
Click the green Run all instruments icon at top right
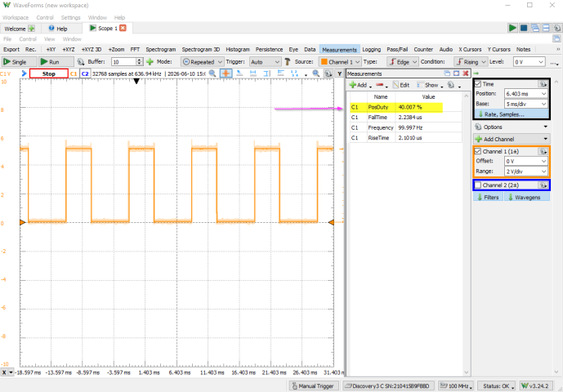tap(512, 28)
